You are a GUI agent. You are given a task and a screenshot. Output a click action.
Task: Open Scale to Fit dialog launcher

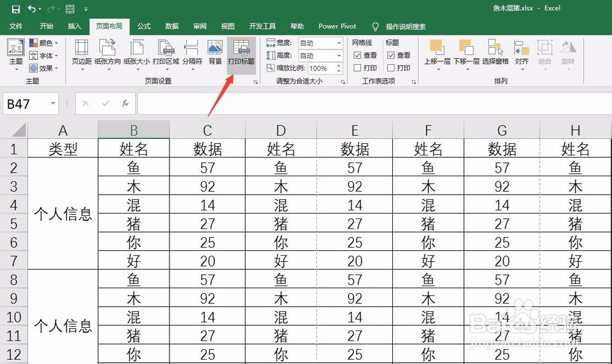pos(343,82)
